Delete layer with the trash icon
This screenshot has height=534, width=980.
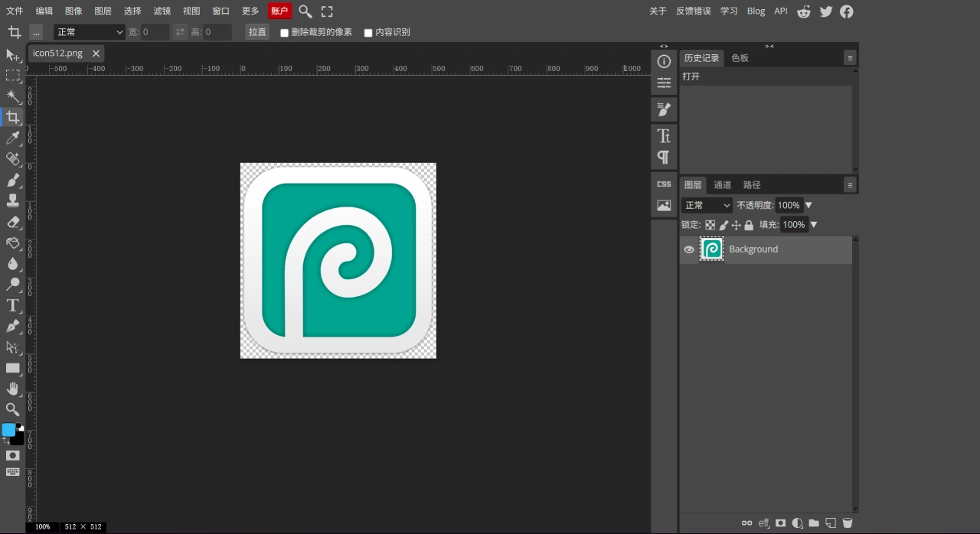pyautogui.click(x=848, y=523)
